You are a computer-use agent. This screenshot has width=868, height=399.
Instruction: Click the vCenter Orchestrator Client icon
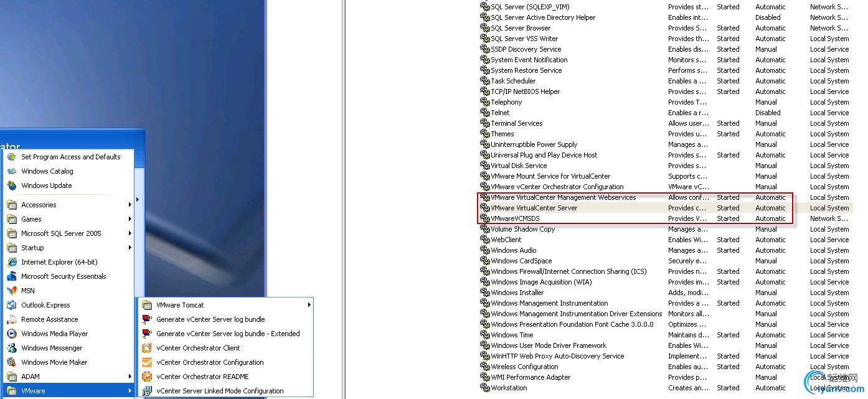(x=147, y=348)
